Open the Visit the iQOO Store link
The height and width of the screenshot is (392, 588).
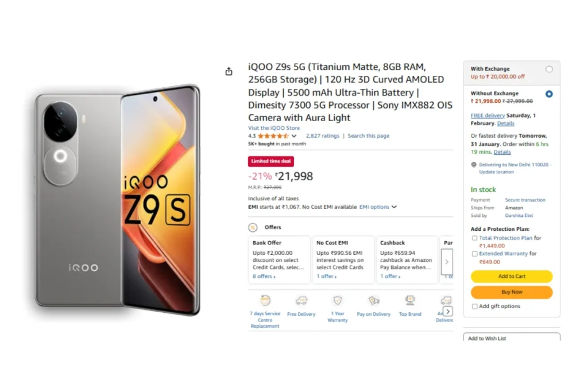coord(274,128)
